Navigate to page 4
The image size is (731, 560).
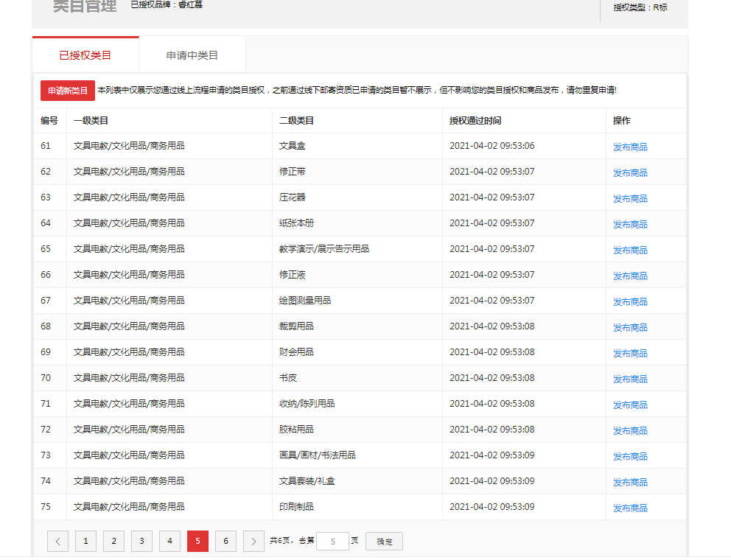[169, 542]
